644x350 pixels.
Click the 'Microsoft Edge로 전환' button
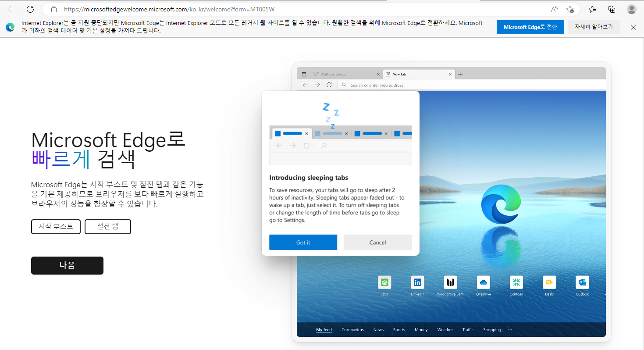(530, 27)
